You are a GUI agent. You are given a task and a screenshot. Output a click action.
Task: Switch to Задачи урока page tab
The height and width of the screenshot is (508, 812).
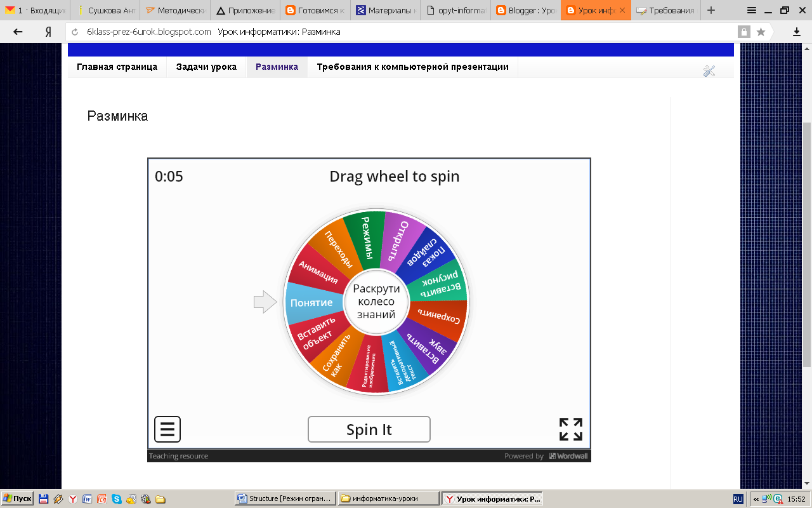(x=206, y=67)
